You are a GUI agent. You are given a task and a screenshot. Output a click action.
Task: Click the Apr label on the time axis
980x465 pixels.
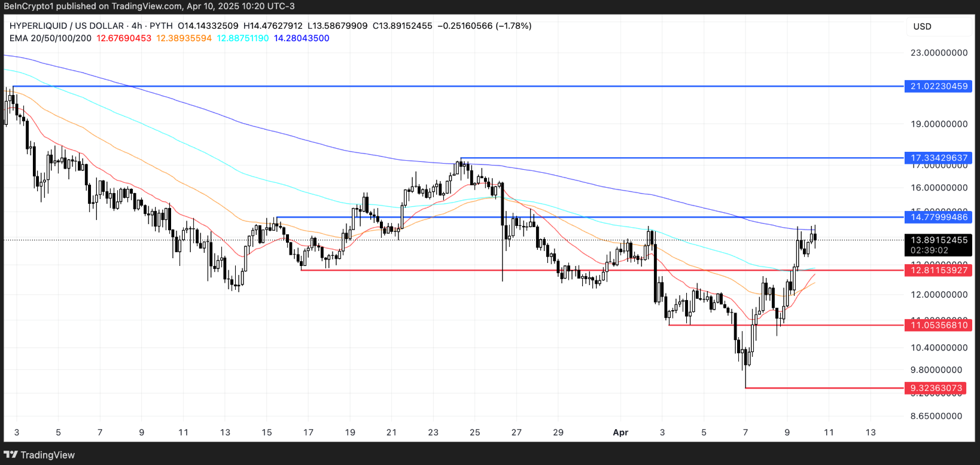pos(620,432)
